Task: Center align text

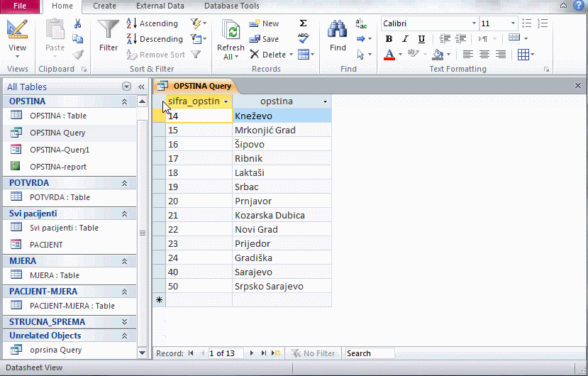Action: 484,55
